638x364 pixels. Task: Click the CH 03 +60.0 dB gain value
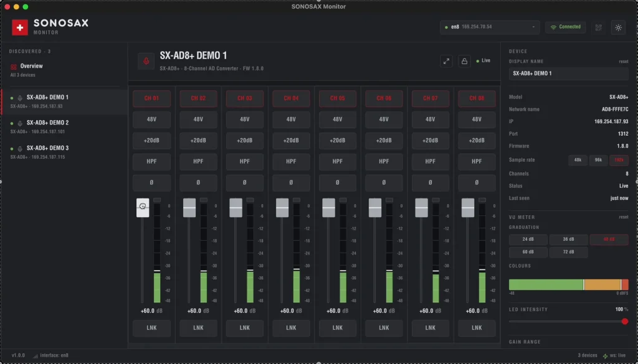pyautogui.click(x=244, y=311)
